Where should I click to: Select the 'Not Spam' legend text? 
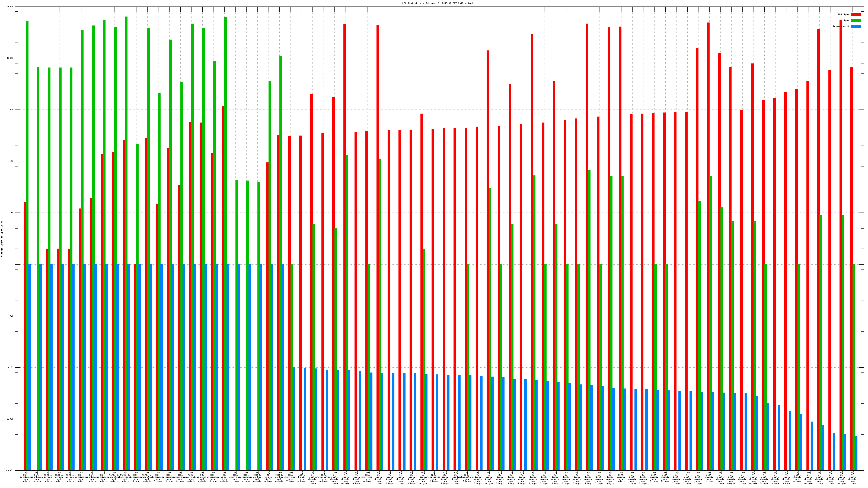click(x=844, y=14)
